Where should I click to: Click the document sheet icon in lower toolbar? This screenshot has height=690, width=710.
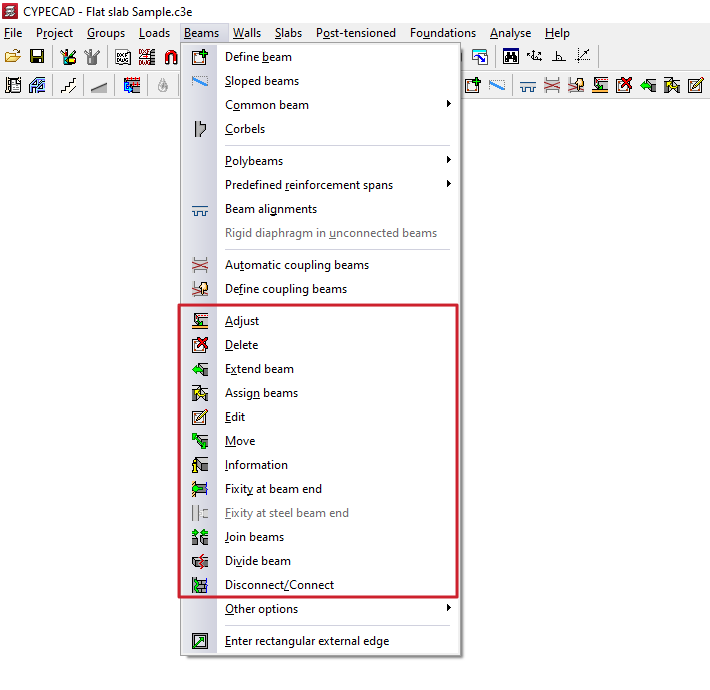[13, 85]
